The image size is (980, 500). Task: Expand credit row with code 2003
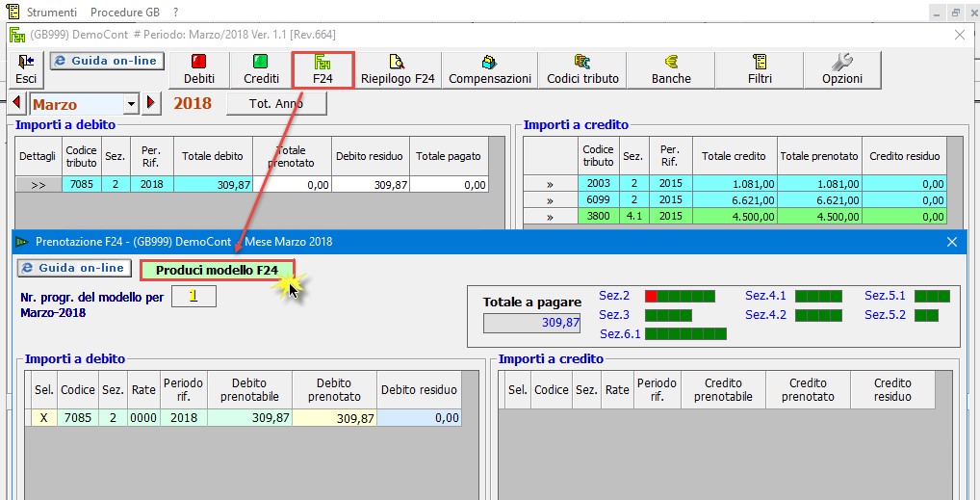coord(550,184)
